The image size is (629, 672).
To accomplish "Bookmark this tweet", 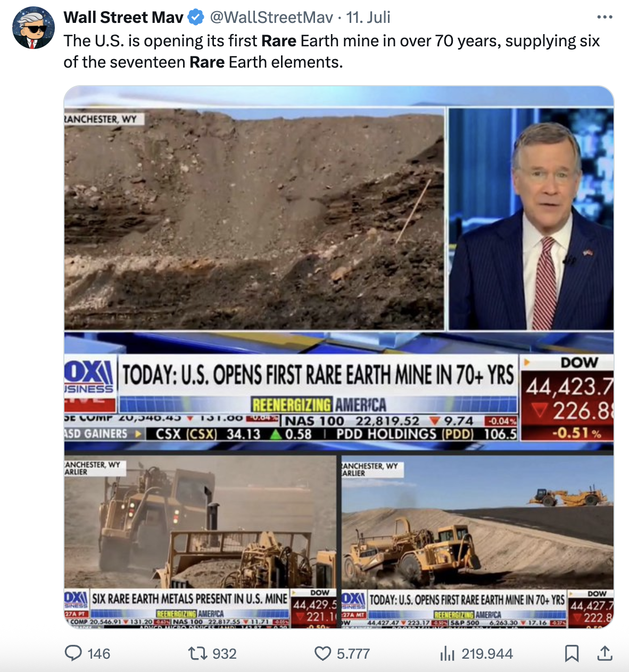I will tap(572, 653).
